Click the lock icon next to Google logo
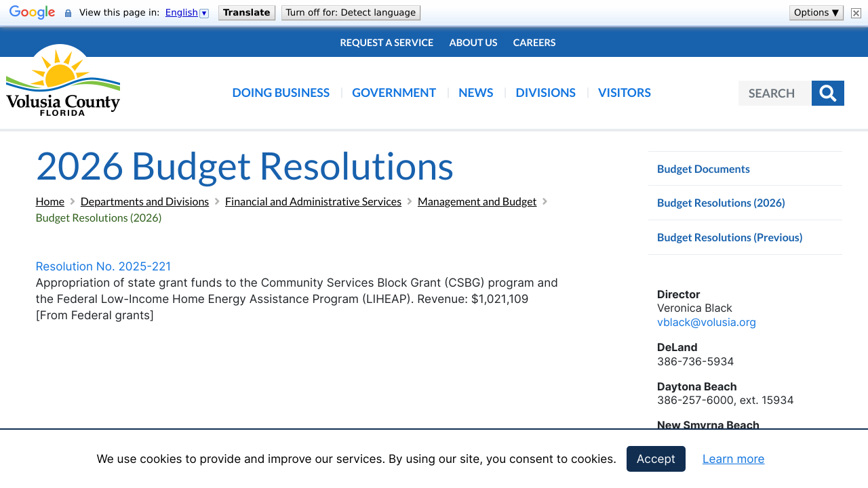The width and height of the screenshot is (868, 488). pos(66,12)
